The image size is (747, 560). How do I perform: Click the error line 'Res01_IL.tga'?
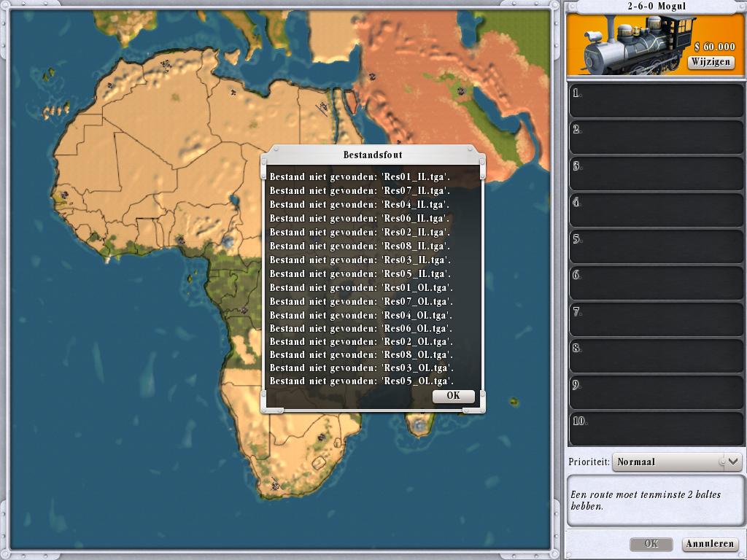coord(360,177)
